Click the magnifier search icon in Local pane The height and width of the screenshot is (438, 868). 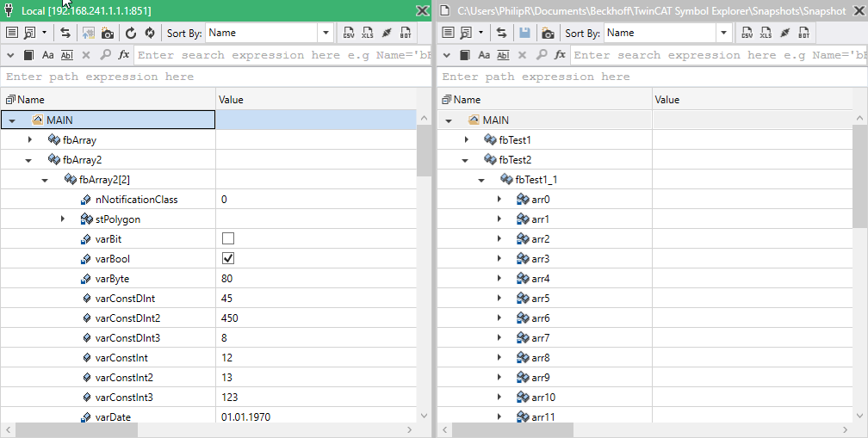click(x=105, y=55)
